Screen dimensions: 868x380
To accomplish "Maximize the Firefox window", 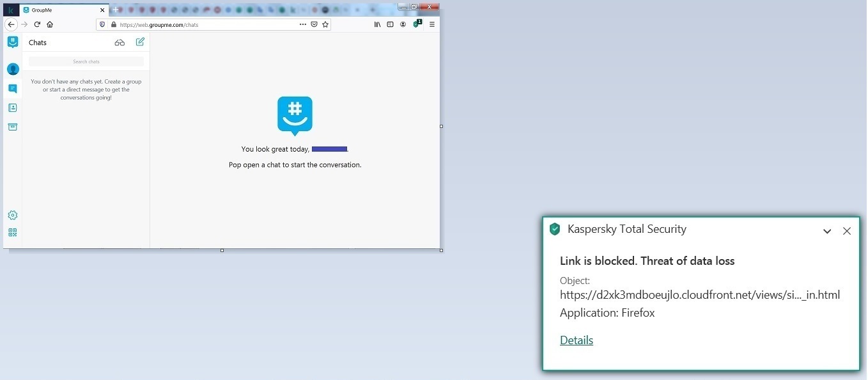I will pos(414,6).
